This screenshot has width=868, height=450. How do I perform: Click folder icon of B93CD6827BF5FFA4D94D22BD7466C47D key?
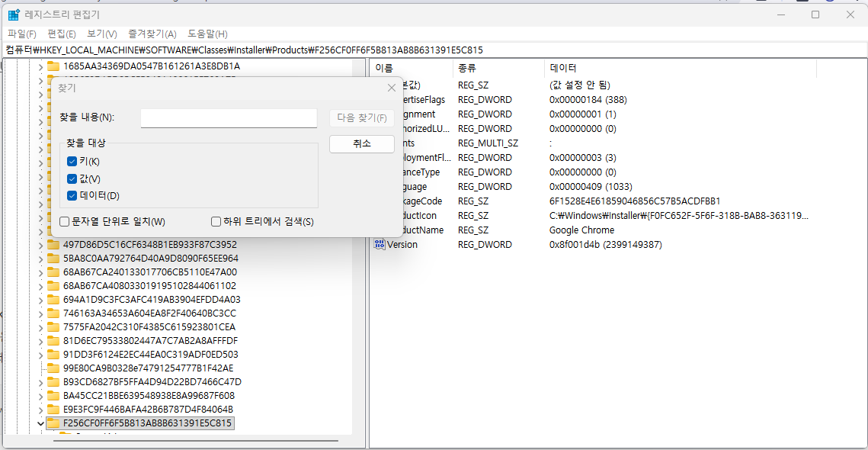coord(53,382)
